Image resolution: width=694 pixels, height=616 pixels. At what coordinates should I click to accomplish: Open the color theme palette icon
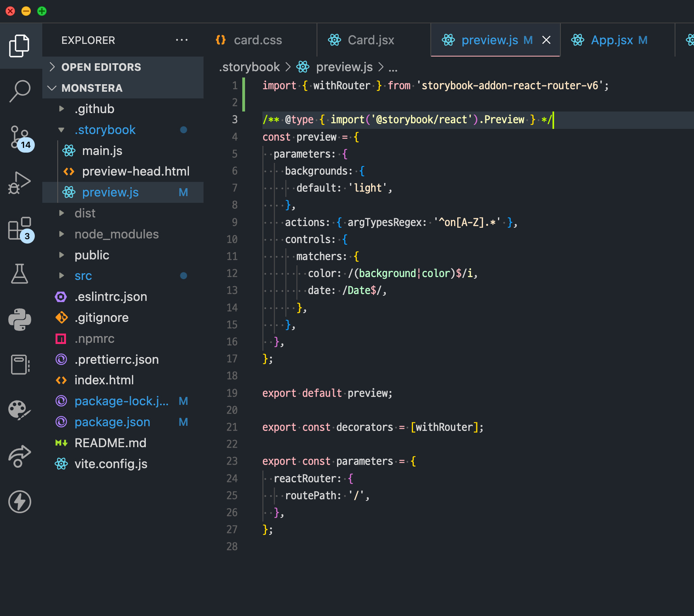coord(20,410)
